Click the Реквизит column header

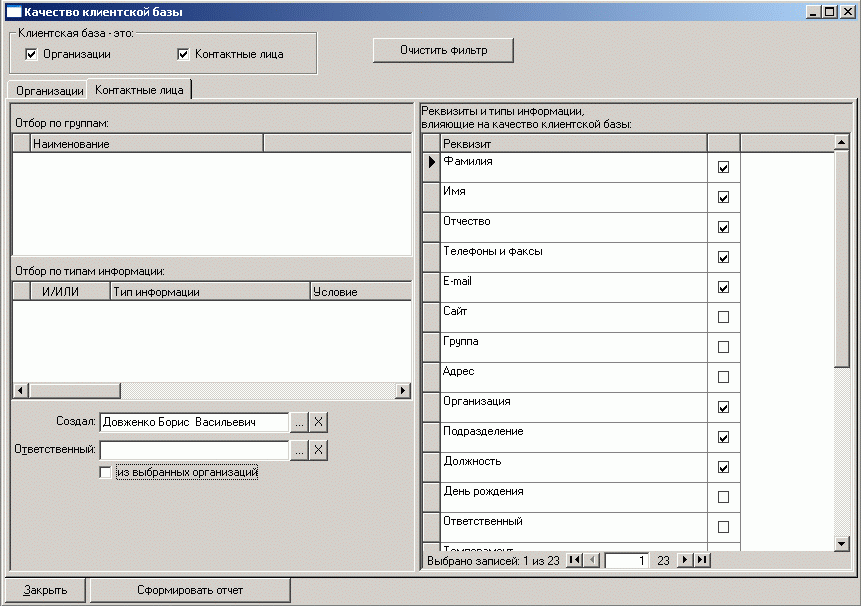573,143
